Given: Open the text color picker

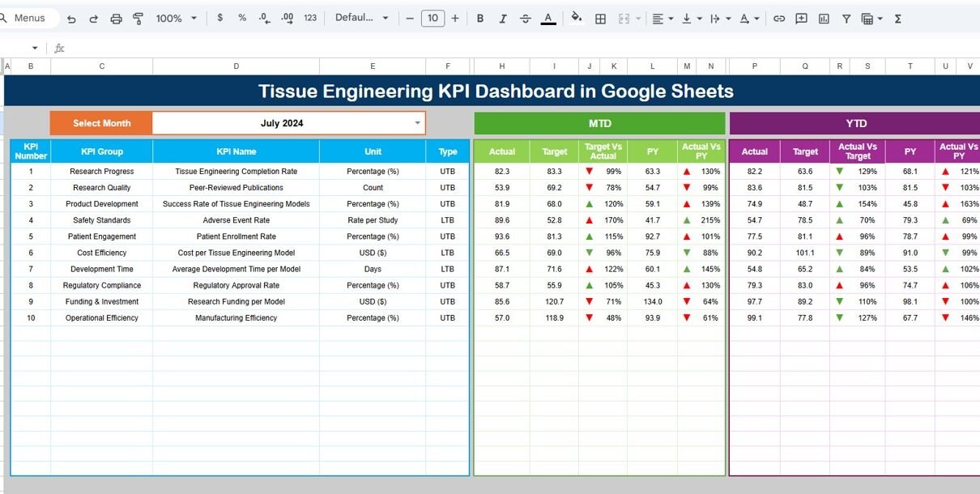Looking at the screenshot, I should click(x=548, y=19).
